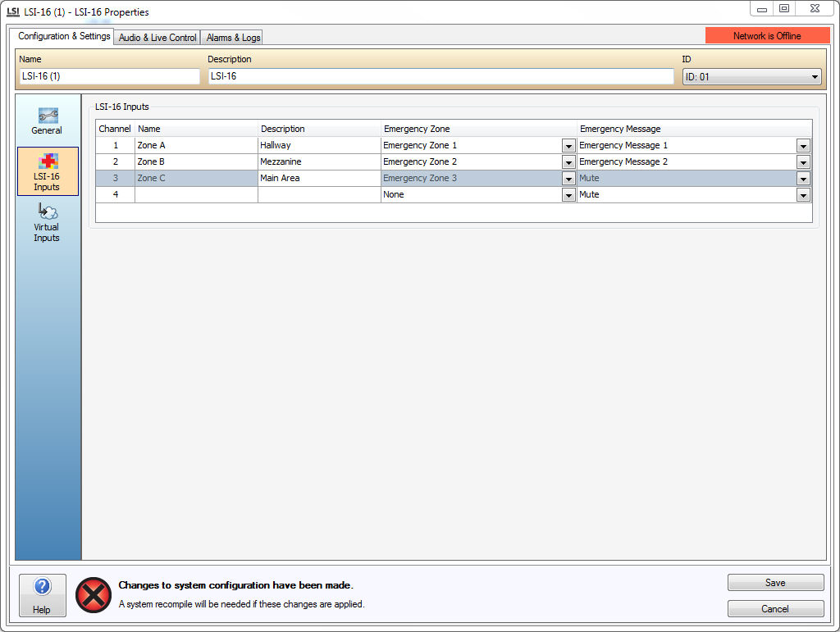Click the red X configuration warning icon
Image resolution: width=840 pixels, height=632 pixels.
(94, 595)
